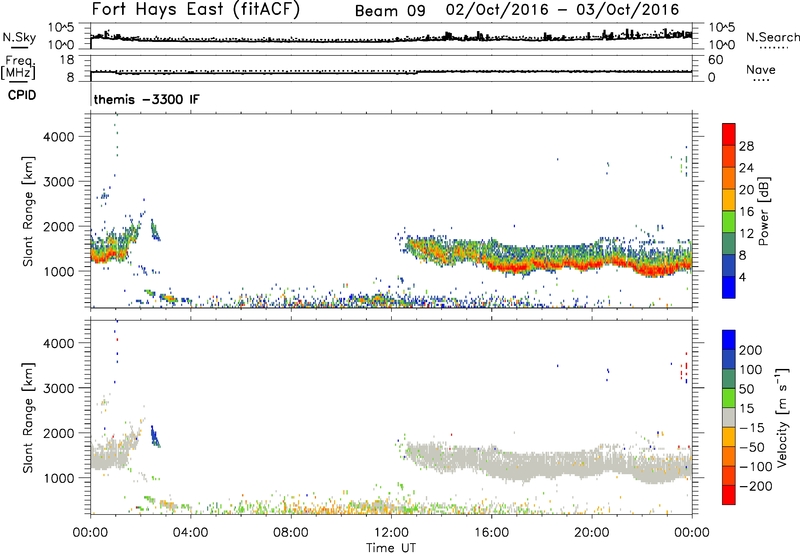
Task: Click the yellow Velocity segment between -15 and -50
Action: click(729, 437)
